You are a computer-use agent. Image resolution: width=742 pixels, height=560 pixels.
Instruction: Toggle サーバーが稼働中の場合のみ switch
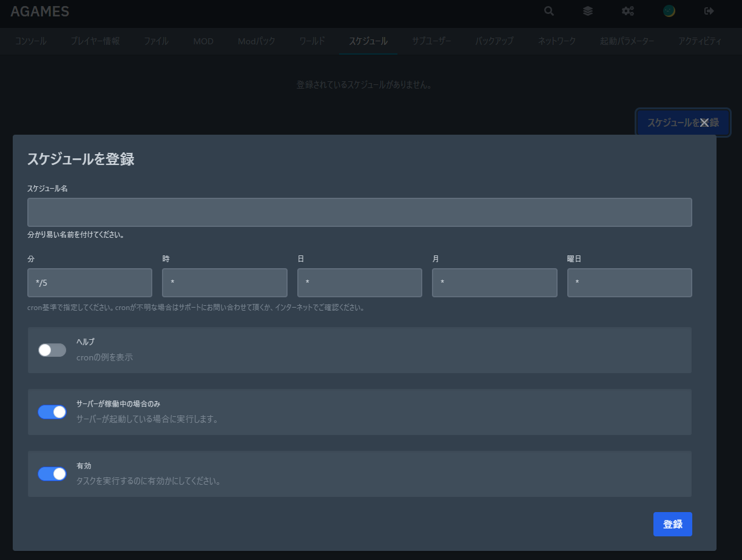tap(52, 412)
